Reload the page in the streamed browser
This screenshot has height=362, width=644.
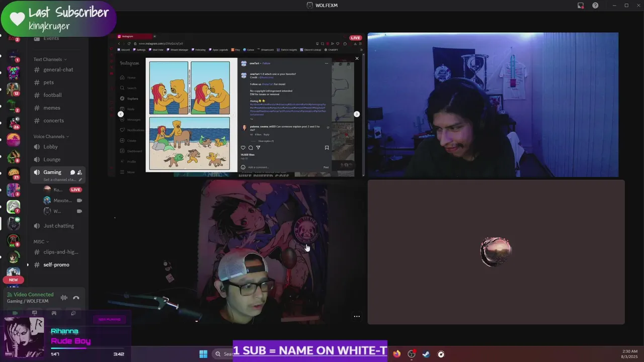[x=129, y=44]
